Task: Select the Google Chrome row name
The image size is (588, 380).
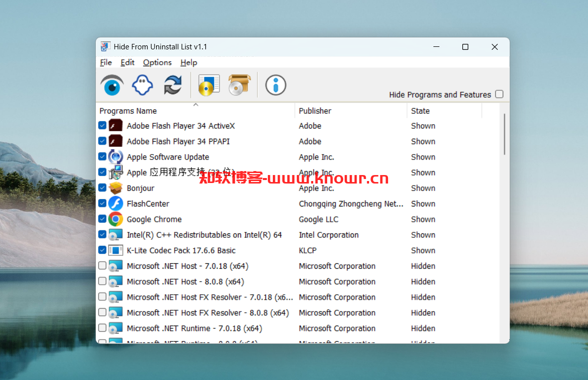Action: pyautogui.click(x=154, y=219)
